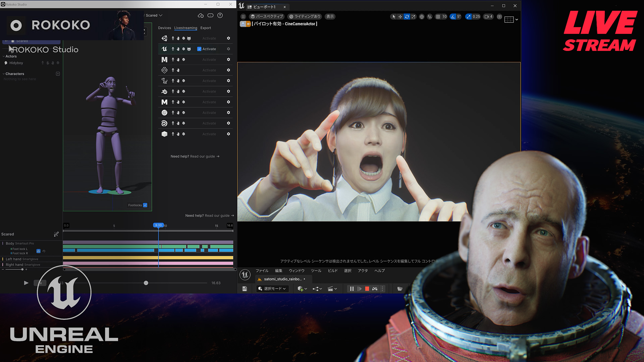Choose the Scale tool in Unreal viewport toolbar
The height and width of the screenshot is (362, 644).
coord(413,16)
